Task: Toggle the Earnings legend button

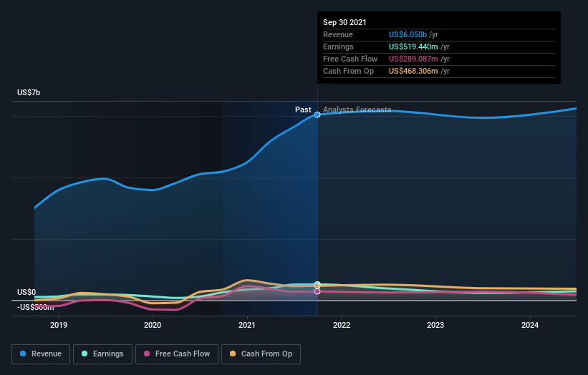Action: point(102,354)
